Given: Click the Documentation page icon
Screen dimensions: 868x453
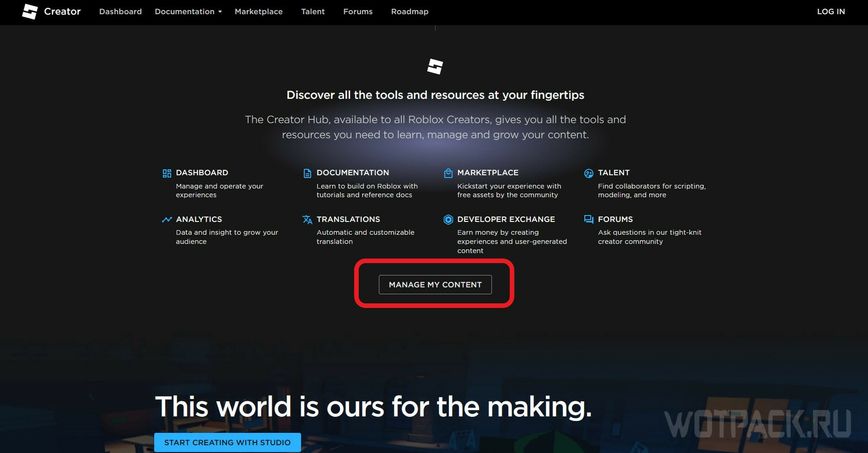Looking at the screenshot, I should [x=307, y=173].
